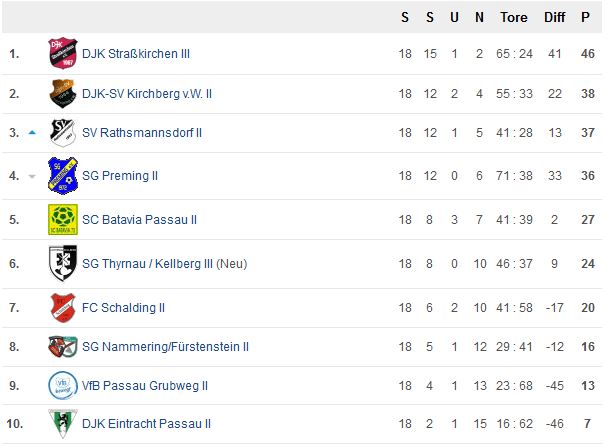
Task: Click the yellow SC Batavia Passau logo
Action: (x=63, y=219)
